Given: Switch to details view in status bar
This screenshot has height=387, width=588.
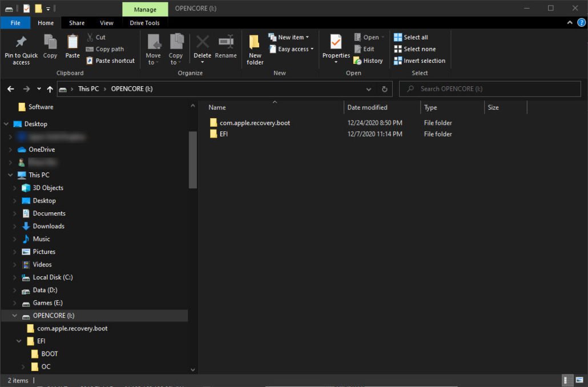Looking at the screenshot, I should pos(567,380).
